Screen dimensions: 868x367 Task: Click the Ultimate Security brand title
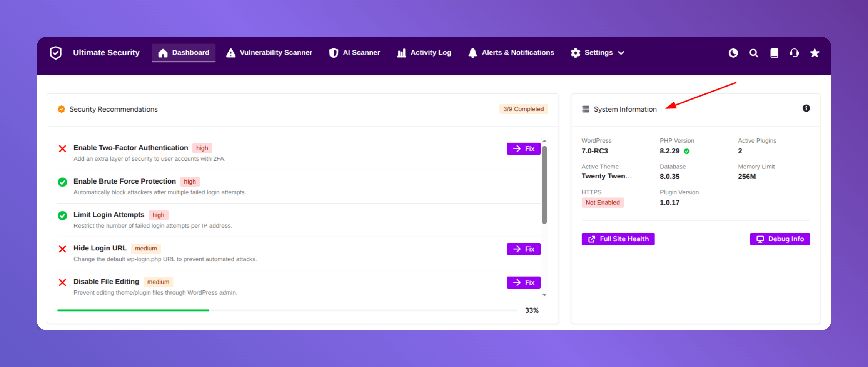[x=106, y=53]
